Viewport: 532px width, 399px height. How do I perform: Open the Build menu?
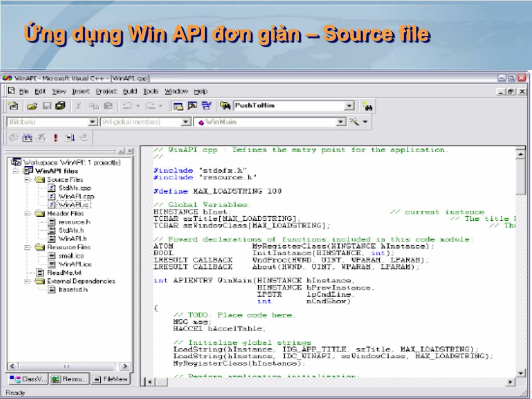130,91
